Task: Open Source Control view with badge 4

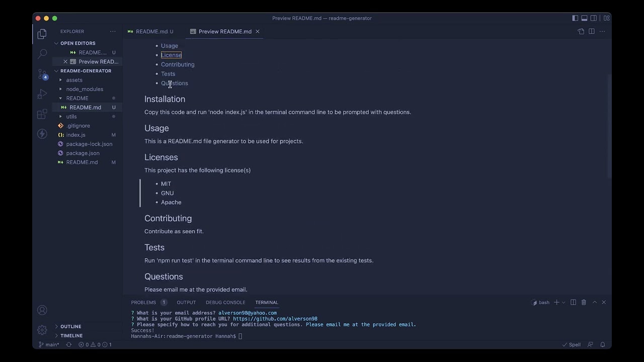Action: pyautogui.click(x=42, y=74)
